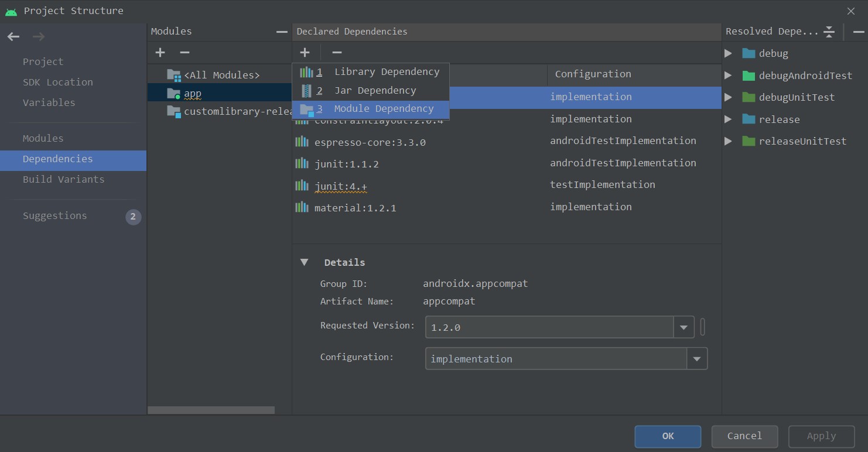Select Jar Dependency from the menu
This screenshot has height=452, width=868.
pos(375,90)
